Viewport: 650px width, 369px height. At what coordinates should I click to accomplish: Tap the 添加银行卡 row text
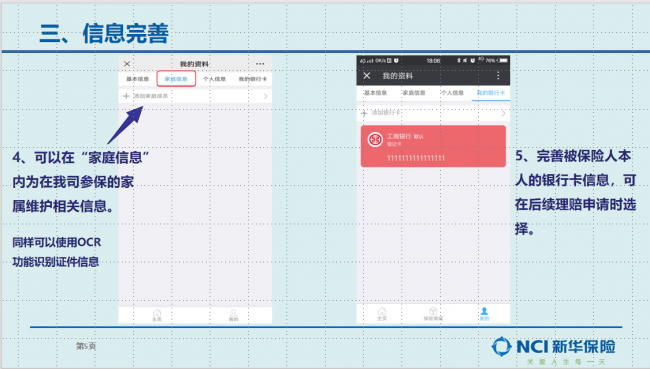pos(386,112)
